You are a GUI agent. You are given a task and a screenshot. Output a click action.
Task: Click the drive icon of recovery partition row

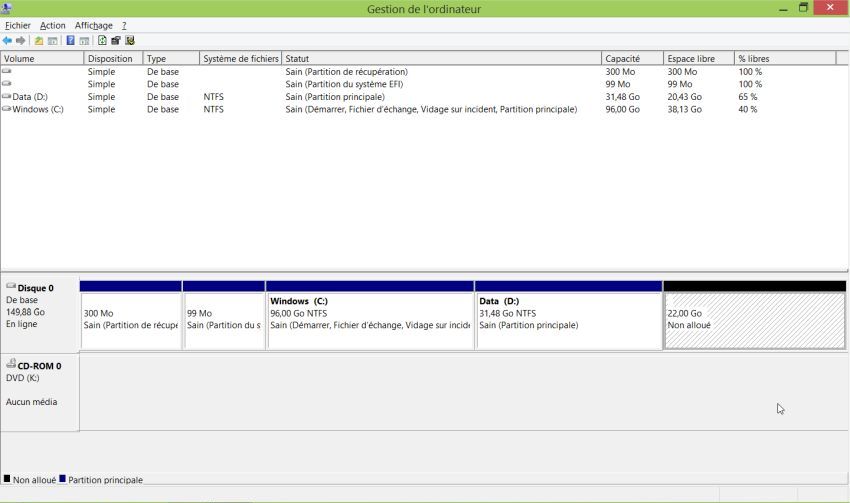[x=7, y=71]
